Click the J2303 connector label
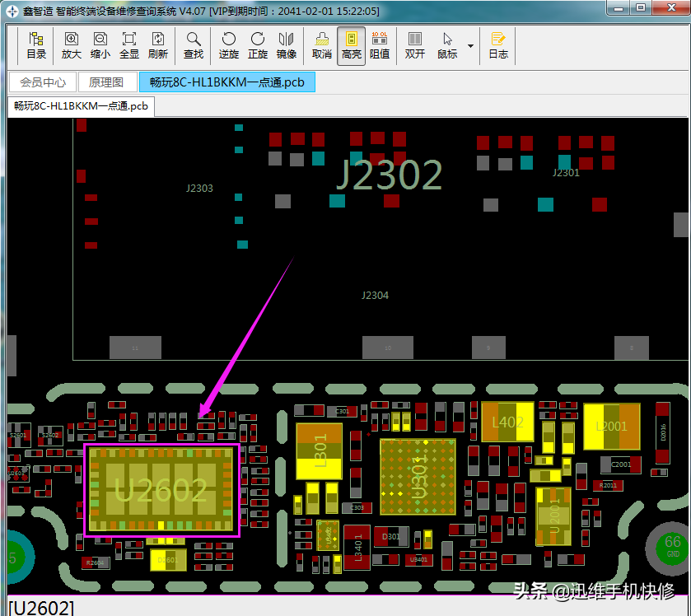This screenshot has width=691, height=616. [x=199, y=189]
